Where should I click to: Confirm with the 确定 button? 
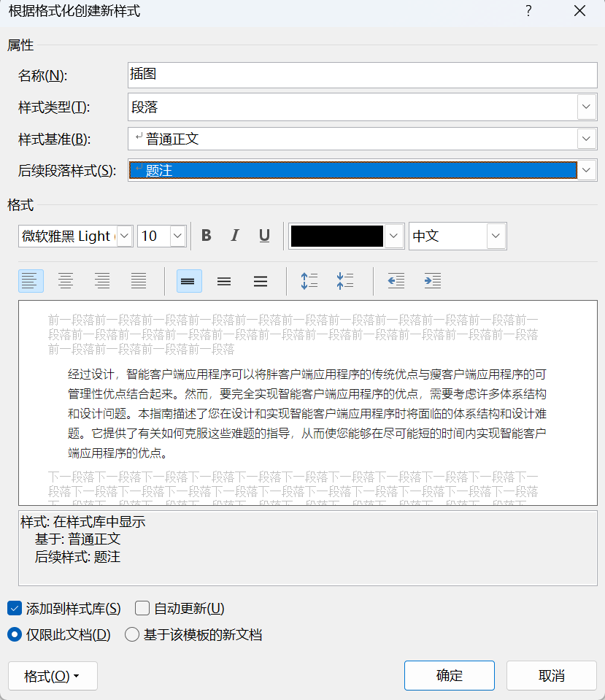[449, 675]
